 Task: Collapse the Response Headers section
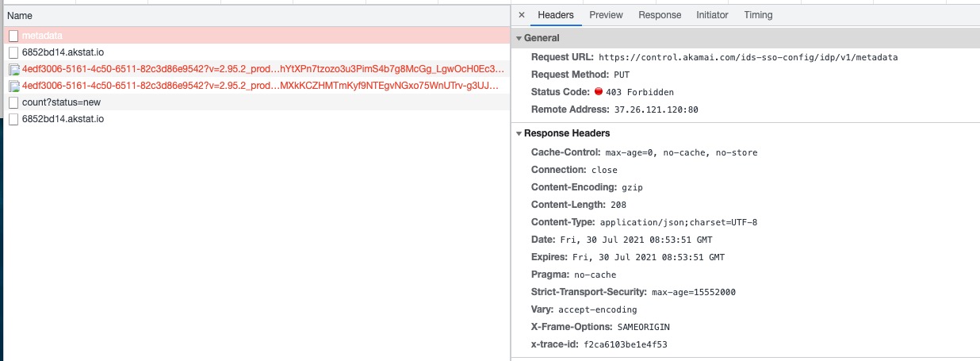519,133
